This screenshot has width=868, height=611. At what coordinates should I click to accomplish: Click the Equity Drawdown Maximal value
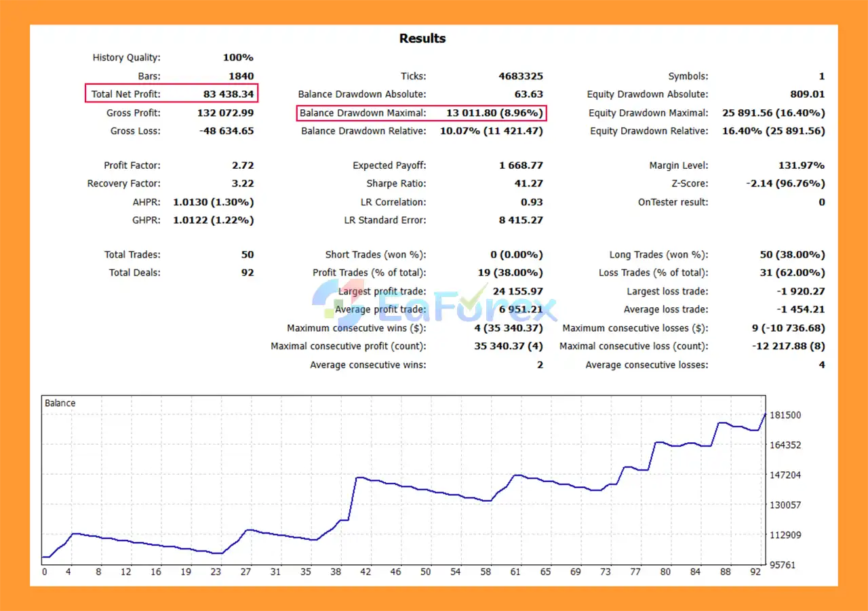[774, 113]
